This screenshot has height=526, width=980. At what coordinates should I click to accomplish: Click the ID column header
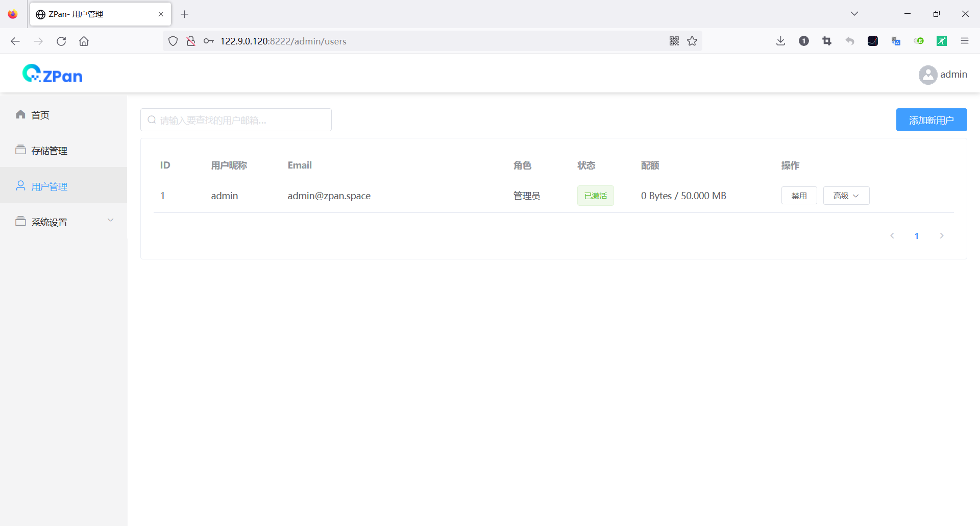(x=165, y=165)
